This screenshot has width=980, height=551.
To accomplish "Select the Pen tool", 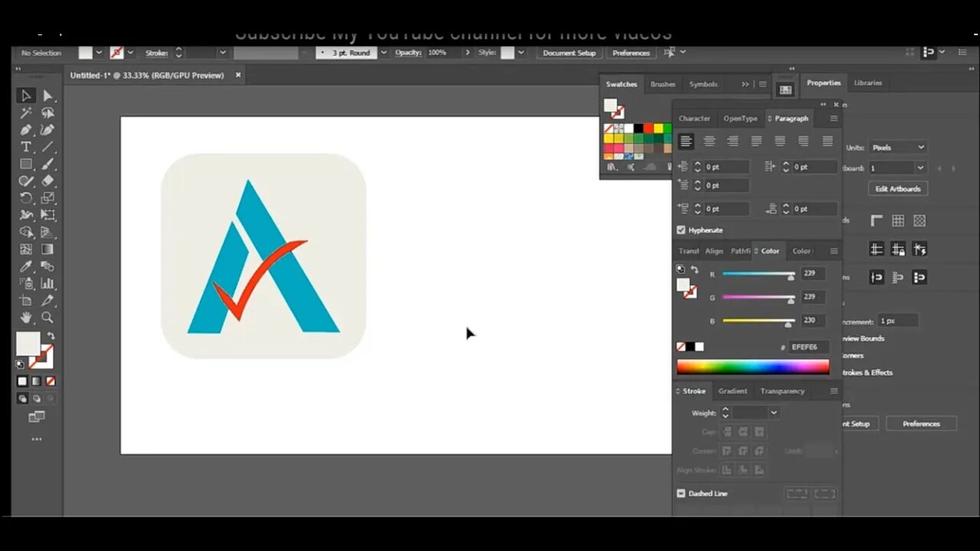I will (25, 129).
